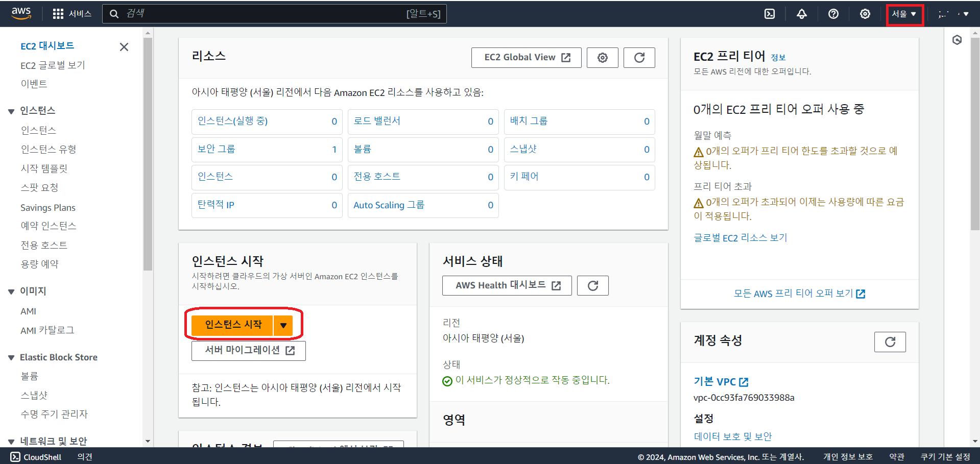Collapse the 인스턴스 section in the sidebar
The image size is (980, 464).
tap(11, 111)
